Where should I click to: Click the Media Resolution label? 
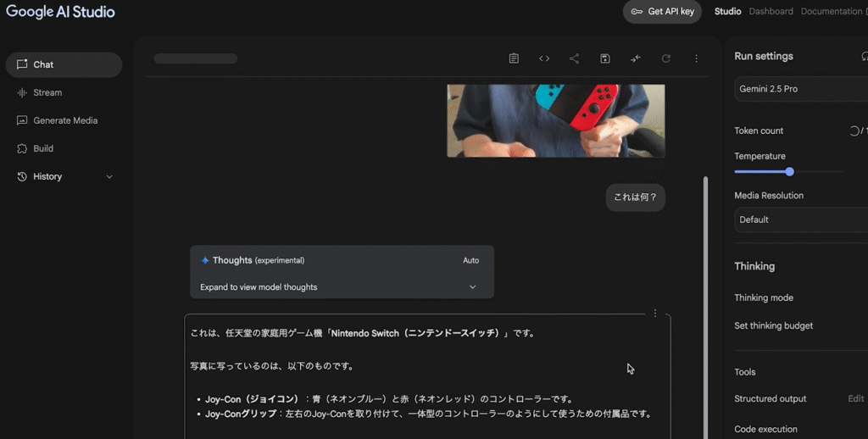pos(768,196)
